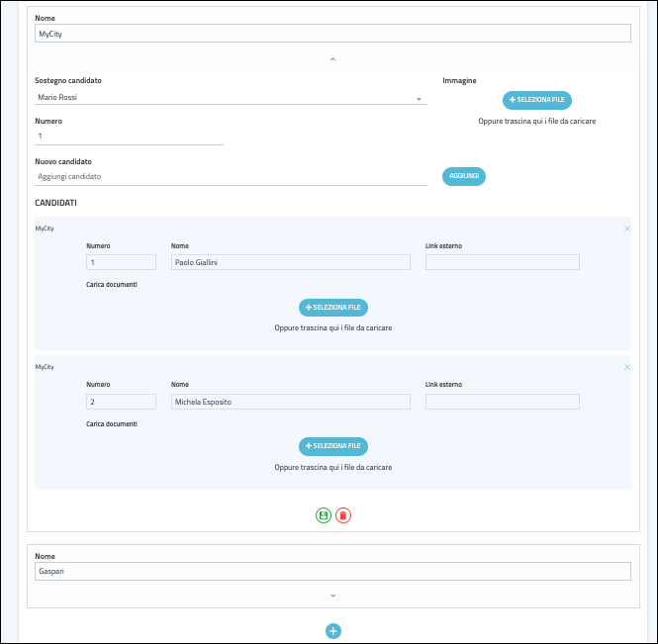Collapse the MyCity section chevron
658x644 pixels.
click(x=332, y=60)
